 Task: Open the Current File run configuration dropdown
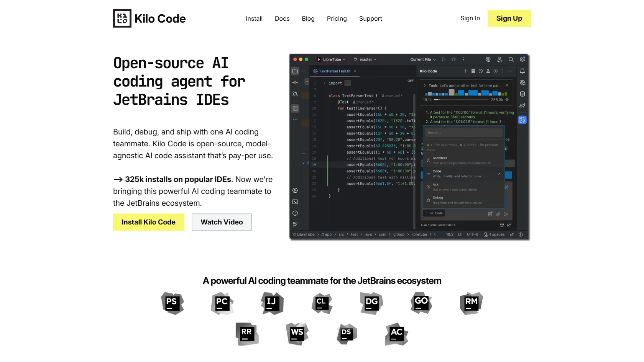click(423, 60)
